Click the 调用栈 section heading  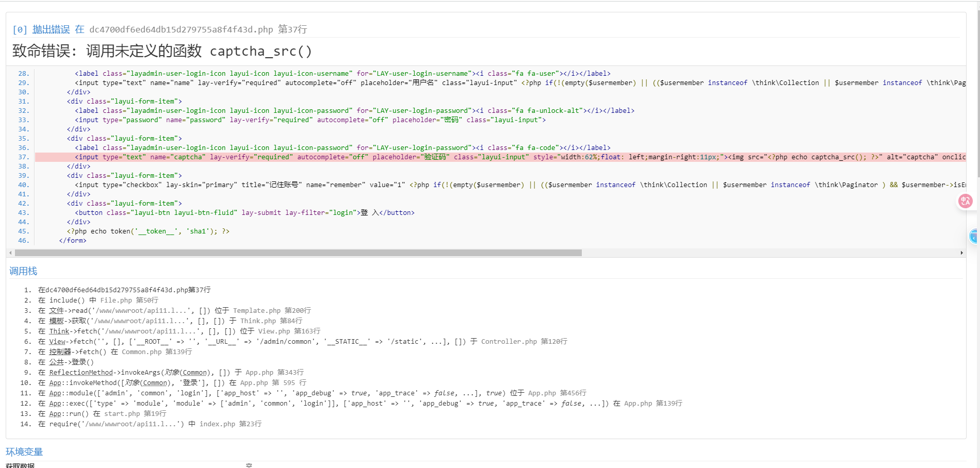pos(23,271)
